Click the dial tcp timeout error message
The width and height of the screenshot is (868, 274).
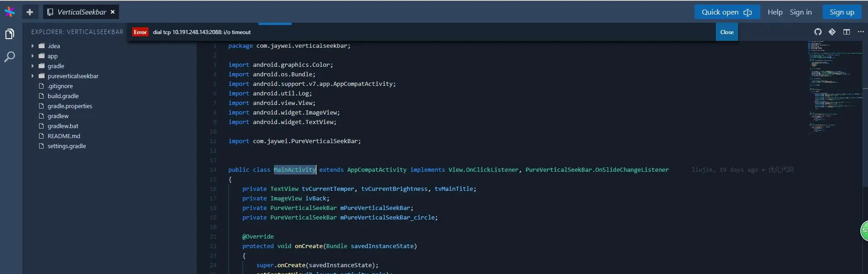[202, 32]
